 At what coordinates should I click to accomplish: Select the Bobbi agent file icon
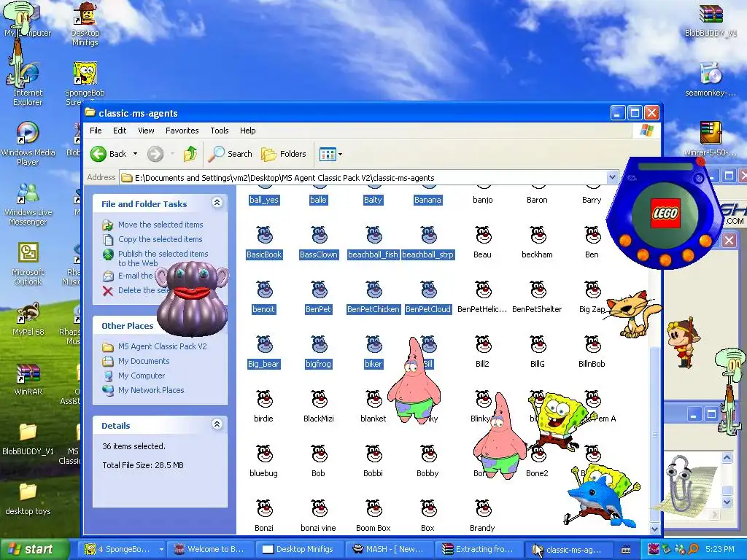pos(373,454)
